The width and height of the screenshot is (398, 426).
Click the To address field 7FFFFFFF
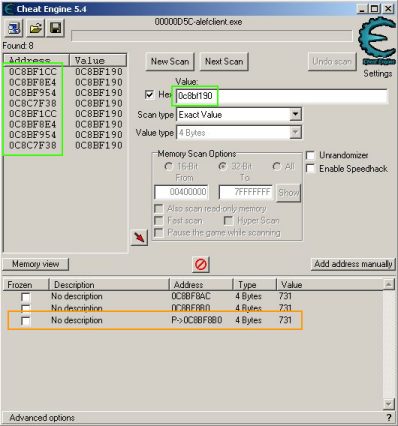(245, 192)
